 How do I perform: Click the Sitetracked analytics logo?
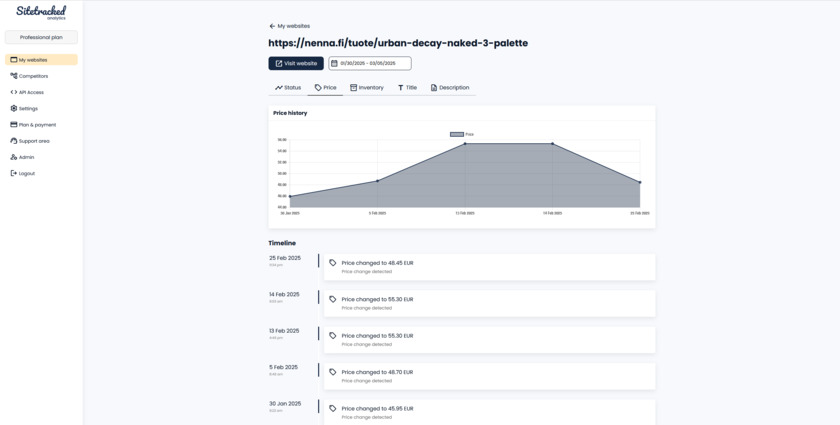tap(41, 12)
